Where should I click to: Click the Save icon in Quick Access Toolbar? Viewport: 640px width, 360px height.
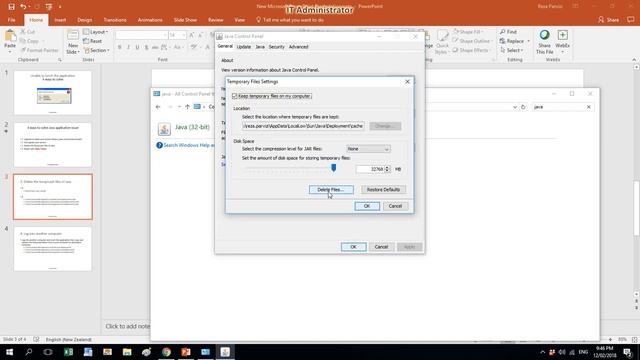11,7
